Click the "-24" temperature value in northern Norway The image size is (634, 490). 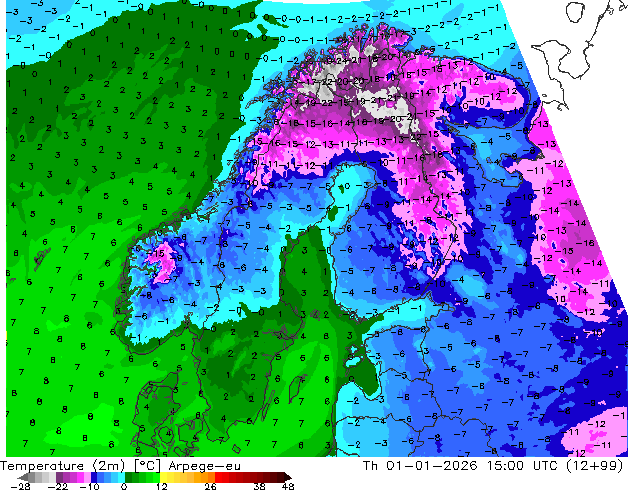point(341,61)
